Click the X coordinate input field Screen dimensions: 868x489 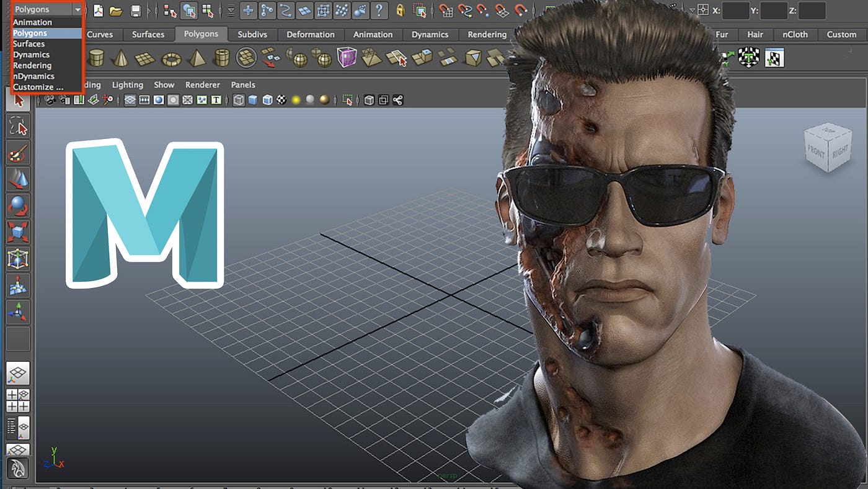[735, 11]
